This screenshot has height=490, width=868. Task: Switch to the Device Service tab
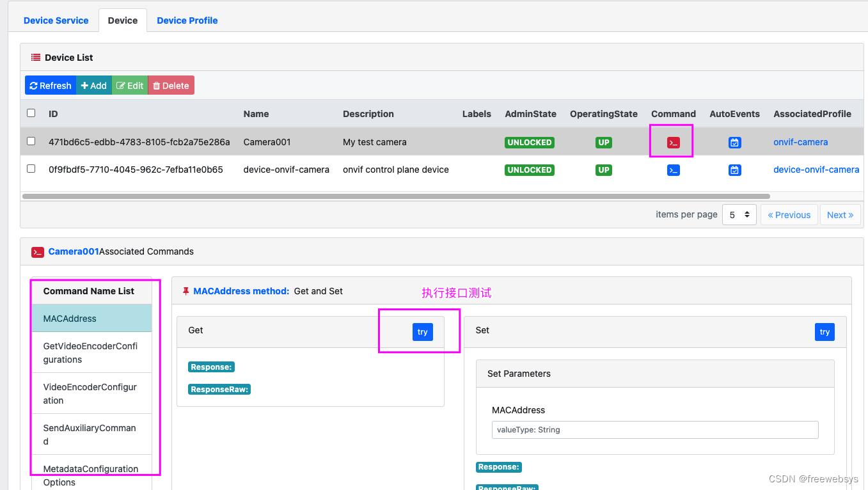pyautogui.click(x=56, y=20)
